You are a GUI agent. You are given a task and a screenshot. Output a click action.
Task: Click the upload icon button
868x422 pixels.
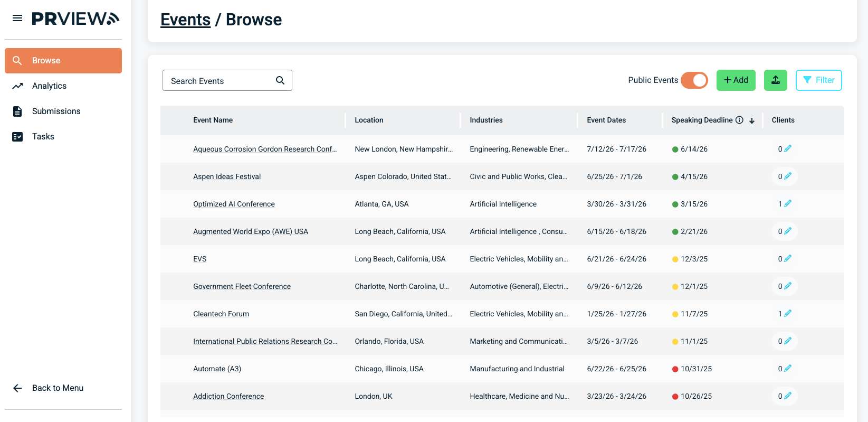click(x=775, y=80)
